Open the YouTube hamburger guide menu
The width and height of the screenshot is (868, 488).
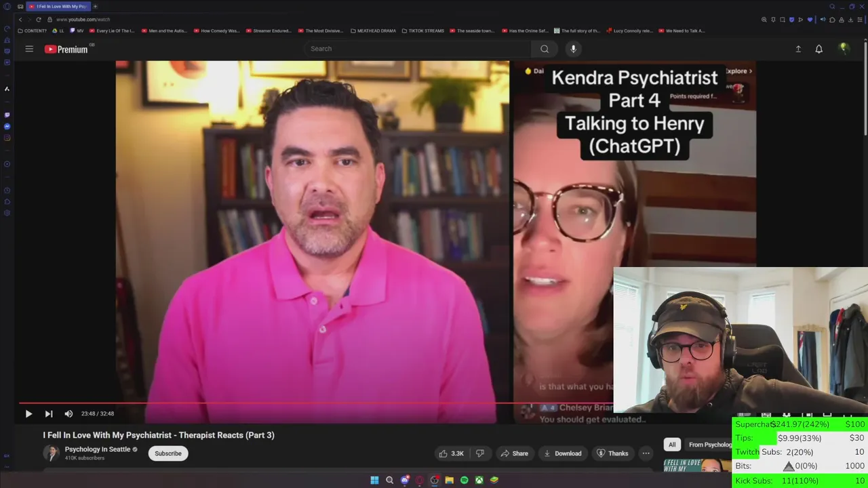point(29,49)
